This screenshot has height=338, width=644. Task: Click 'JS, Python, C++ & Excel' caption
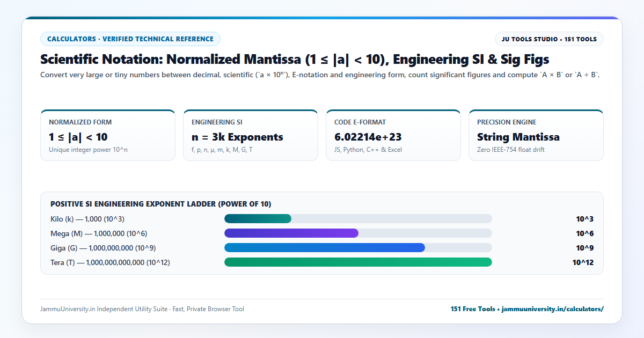tap(368, 150)
